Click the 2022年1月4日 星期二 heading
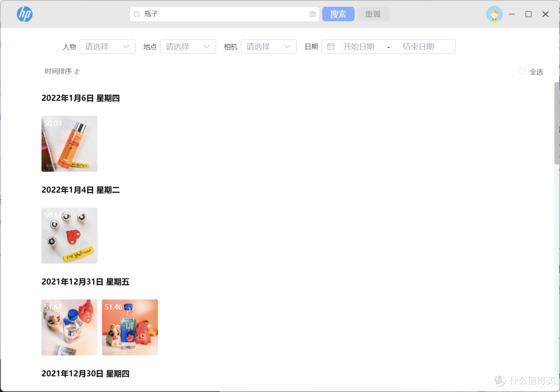The height and width of the screenshot is (392, 560). [80, 190]
